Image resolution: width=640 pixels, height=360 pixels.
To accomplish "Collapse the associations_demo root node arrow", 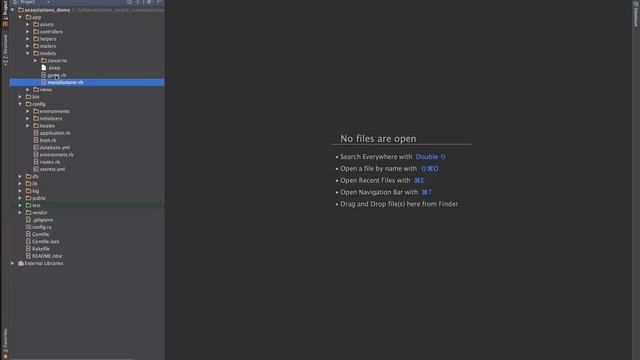I will pyautogui.click(x=13, y=10).
